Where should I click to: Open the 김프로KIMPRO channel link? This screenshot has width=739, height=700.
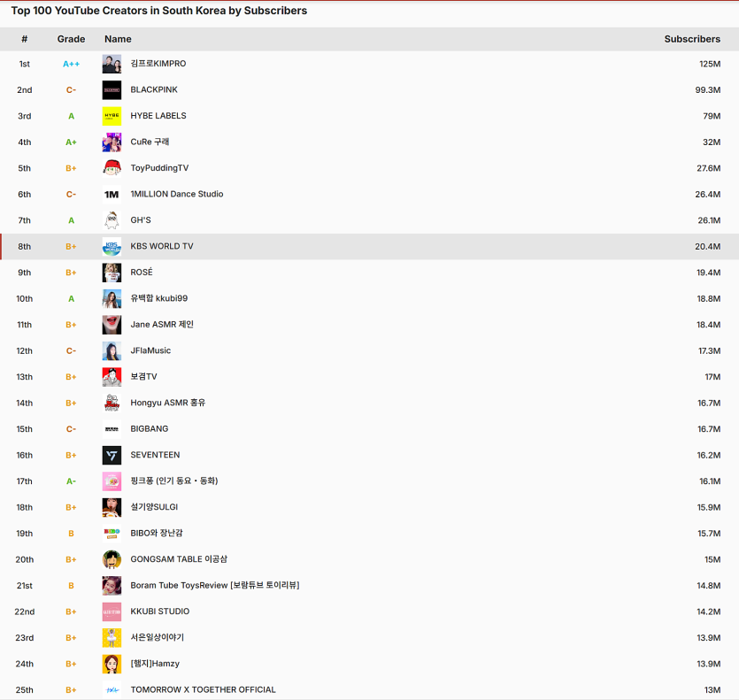(158, 64)
